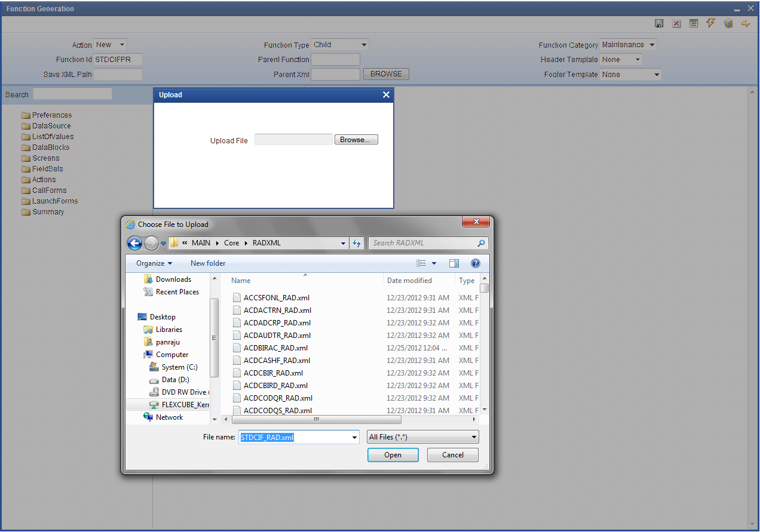Click MAIN in the address breadcrumb
This screenshot has width=760, height=532.
coord(201,243)
